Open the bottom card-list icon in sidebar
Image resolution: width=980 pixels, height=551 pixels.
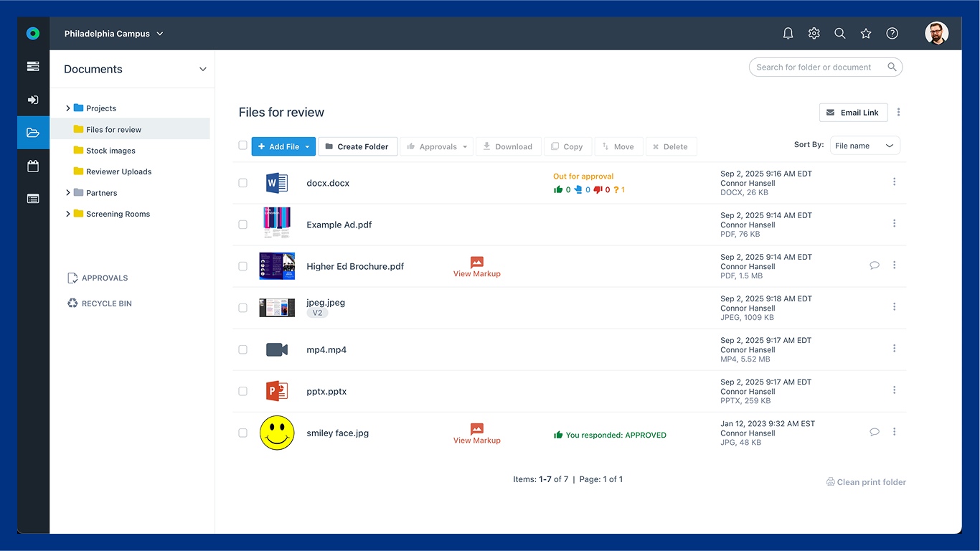pos(33,199)
